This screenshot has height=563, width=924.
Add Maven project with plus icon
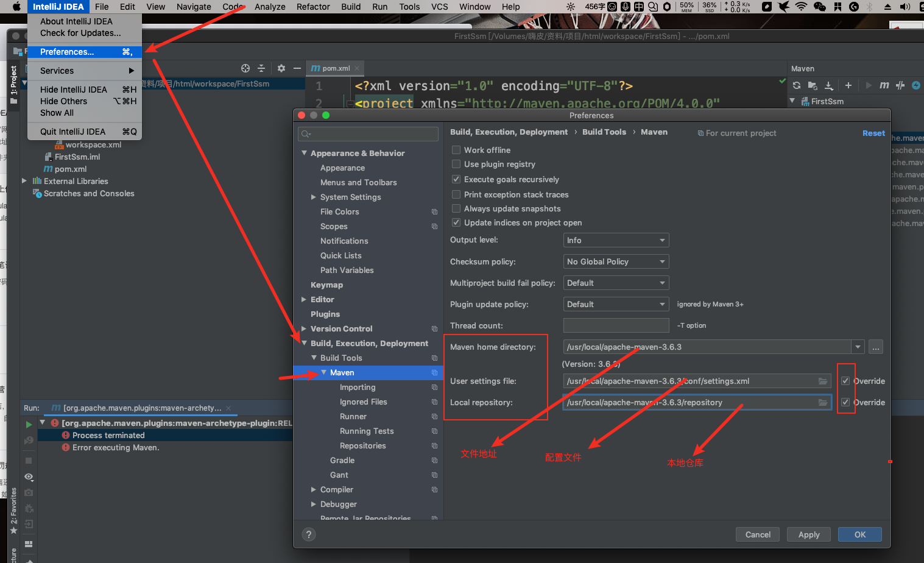click(x=848, y=85)
